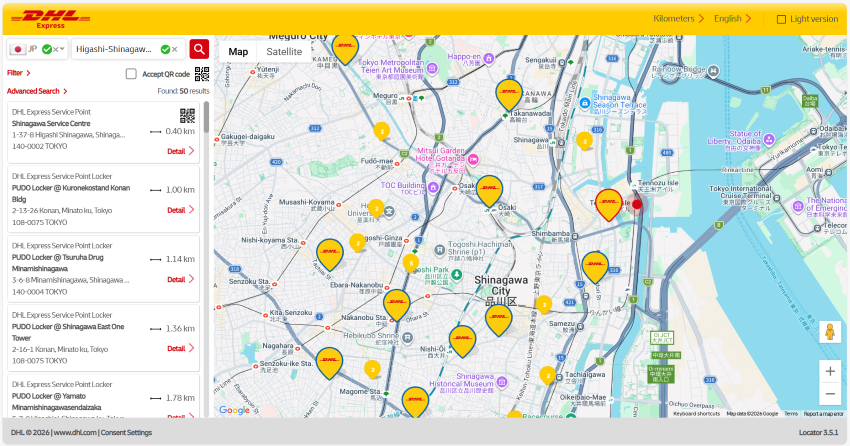Expand cluster marker 2 south of Meguro

382,131
